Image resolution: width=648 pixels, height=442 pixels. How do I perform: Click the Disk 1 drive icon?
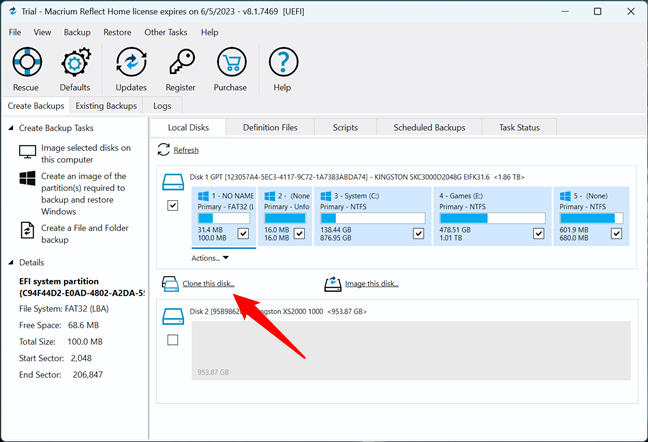(173, 182)
